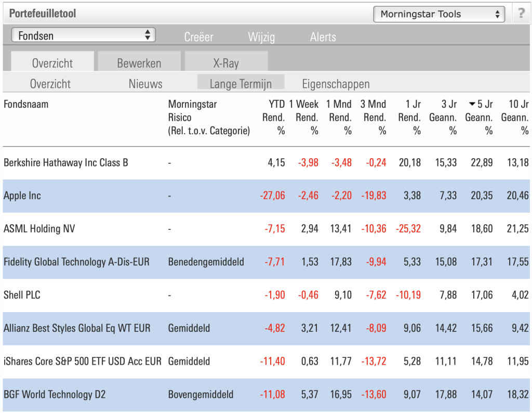Open the Shell PLC link
This screenshot has height=413, width=532.
tap(22, 295)
